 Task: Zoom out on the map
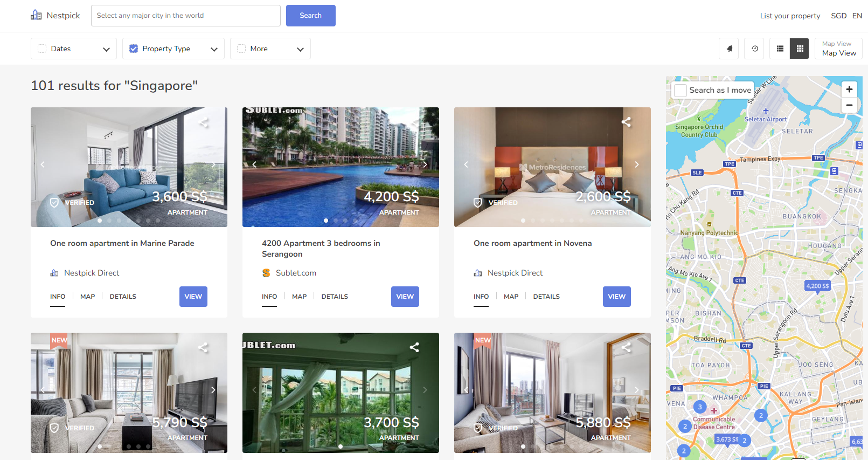849,105
